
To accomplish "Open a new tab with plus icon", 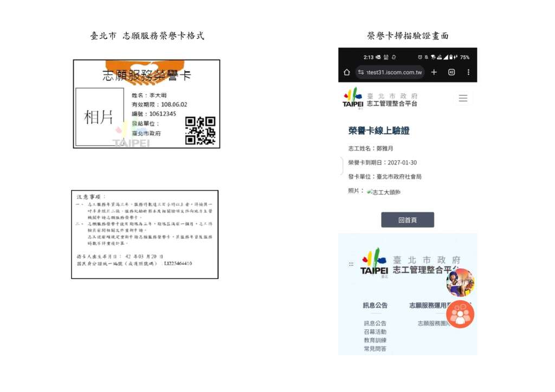I will coord(434,72).
